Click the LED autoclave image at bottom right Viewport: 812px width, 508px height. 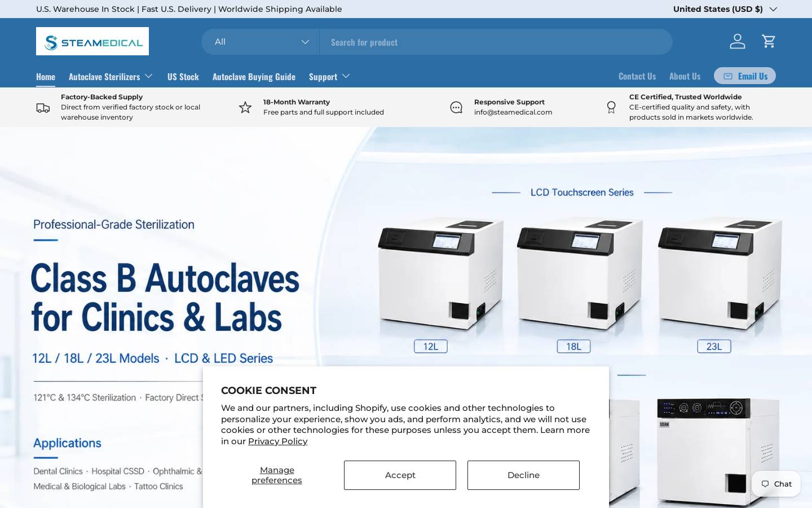point(718,452)
